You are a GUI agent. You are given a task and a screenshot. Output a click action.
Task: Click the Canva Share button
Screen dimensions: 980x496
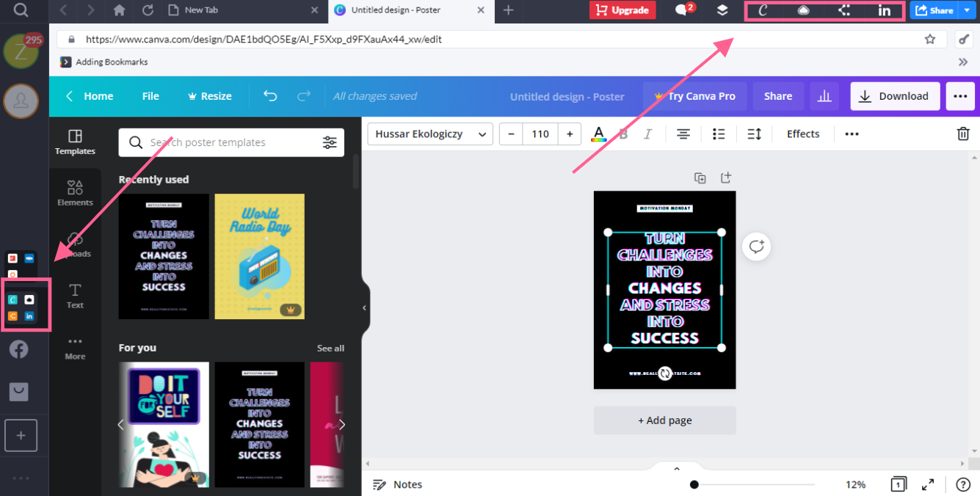point(778,96)
